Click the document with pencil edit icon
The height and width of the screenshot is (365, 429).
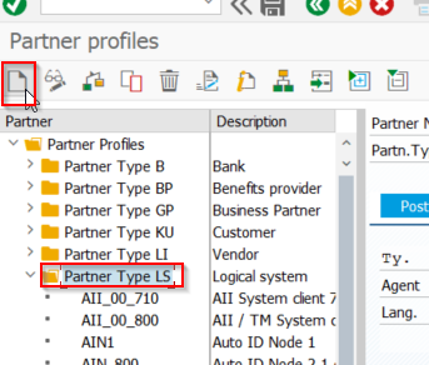pos(207,80)
